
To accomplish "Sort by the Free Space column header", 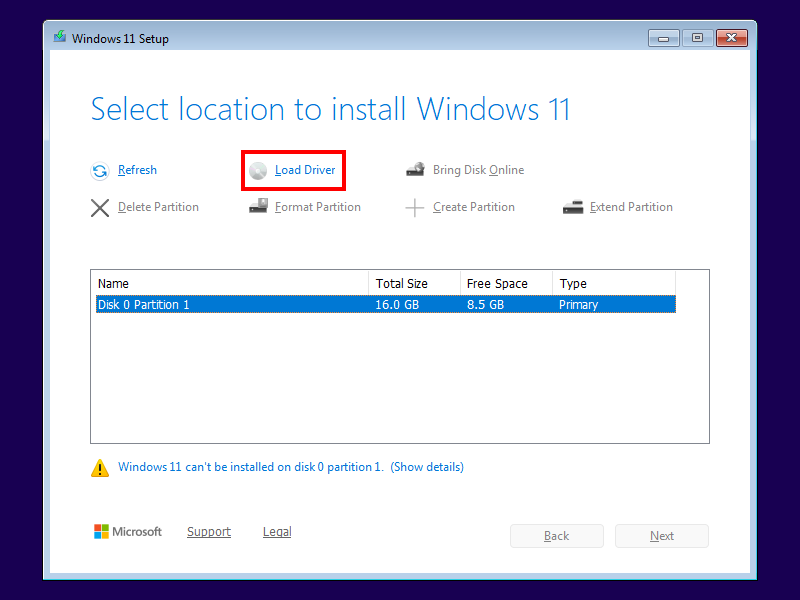I will click(x=506, y=283).
